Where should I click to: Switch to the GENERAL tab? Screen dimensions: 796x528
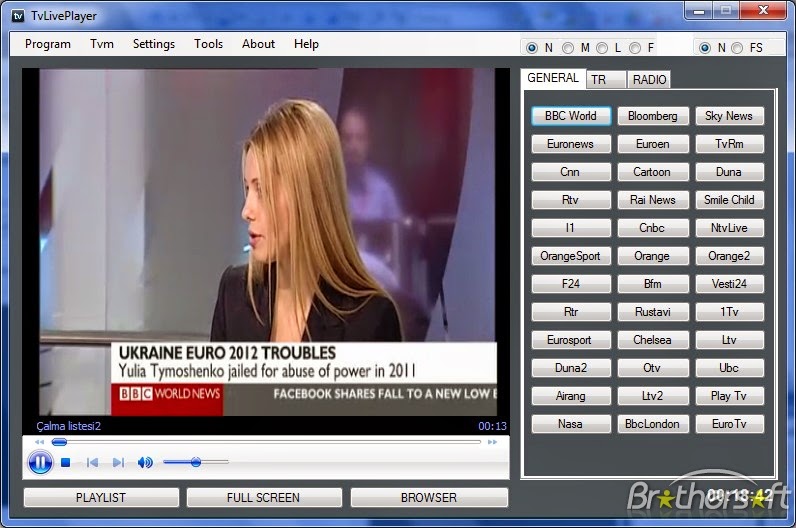coord(553,78)
